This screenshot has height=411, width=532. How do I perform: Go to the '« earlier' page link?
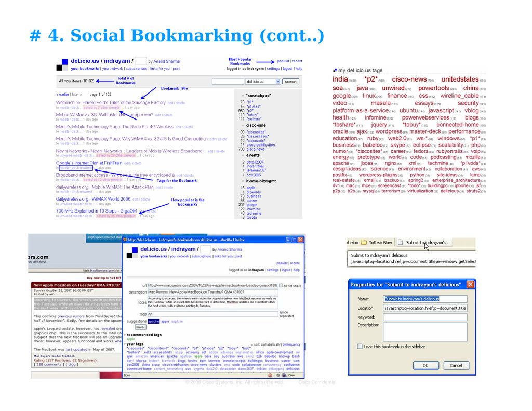[x=62, y=95]
